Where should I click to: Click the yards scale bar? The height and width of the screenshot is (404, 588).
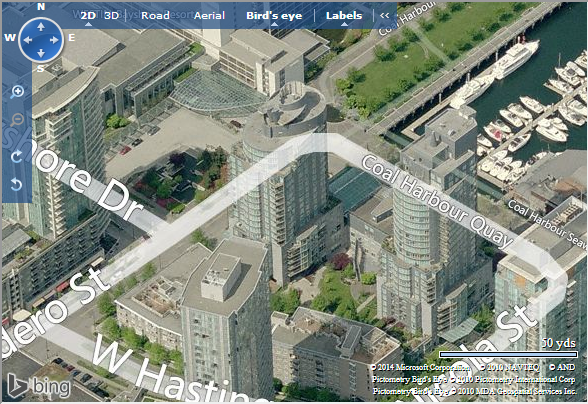coord(508,354)
